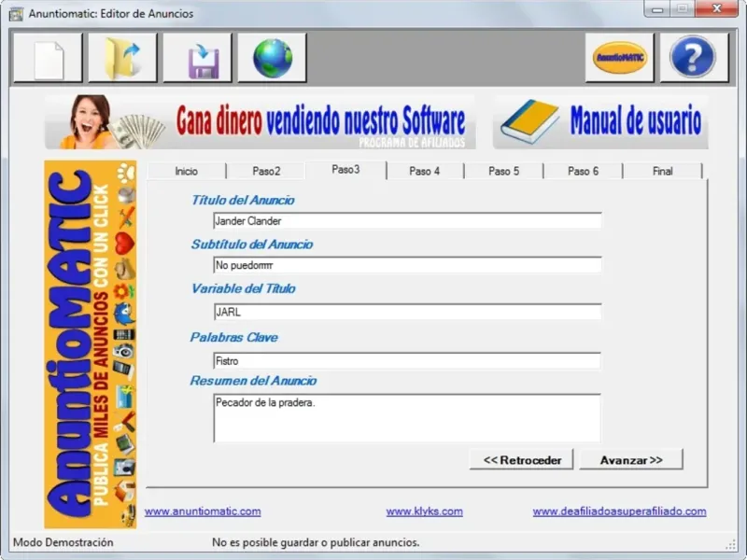Open www.deafiliadoasuperafiliado.com link

point(619,511)
